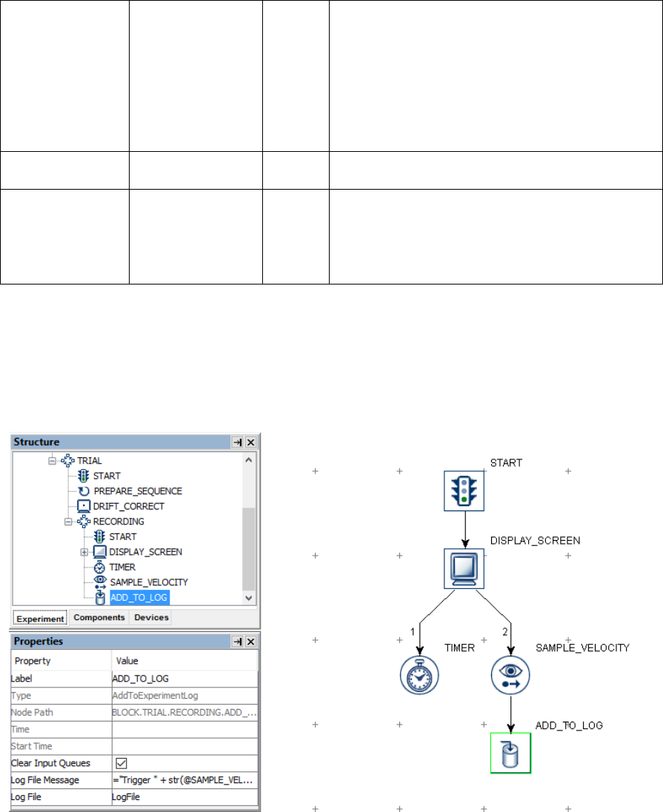This screenshot has height=812, width=663.
Task: Edit the Log File Message value field
Action: click(x=184, y=780)
